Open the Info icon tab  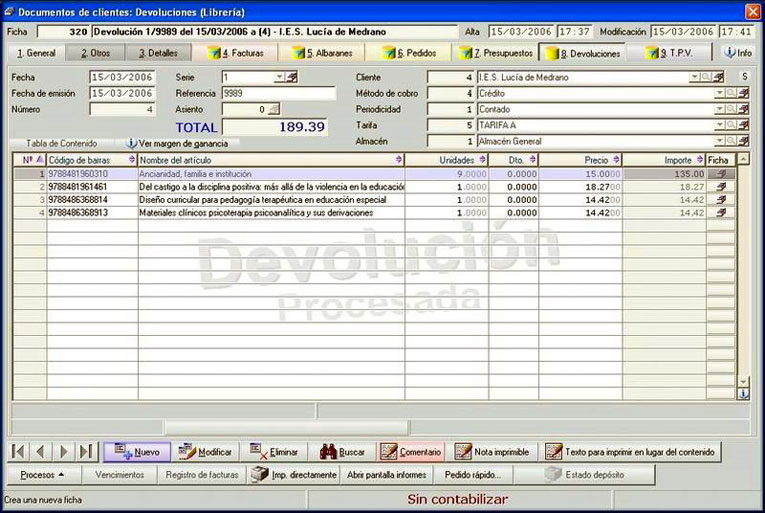(738, 53)
